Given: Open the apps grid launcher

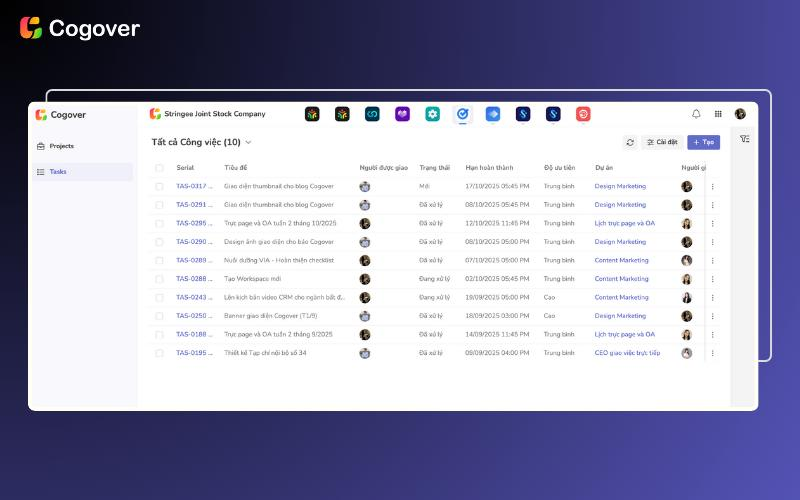Looking at the screenshot, I should (x=718, y=114).
